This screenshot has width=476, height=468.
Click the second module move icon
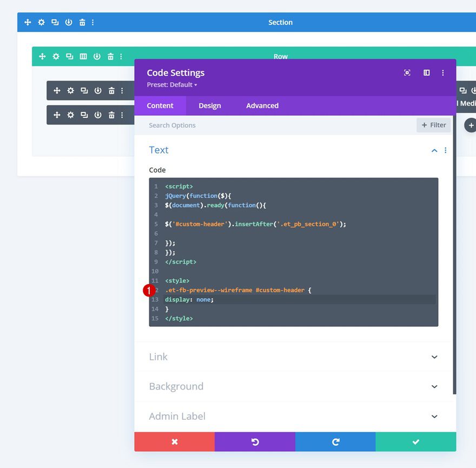click(57, 115)
